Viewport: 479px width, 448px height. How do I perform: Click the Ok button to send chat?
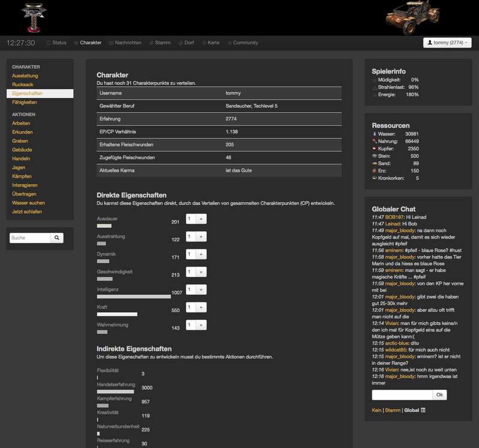(x=439, y=395)
